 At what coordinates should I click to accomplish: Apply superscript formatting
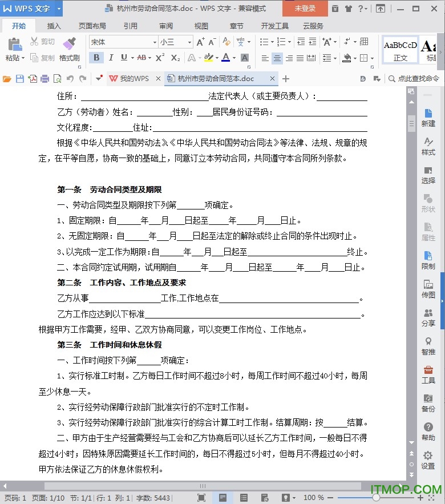(x=160, y=58)
